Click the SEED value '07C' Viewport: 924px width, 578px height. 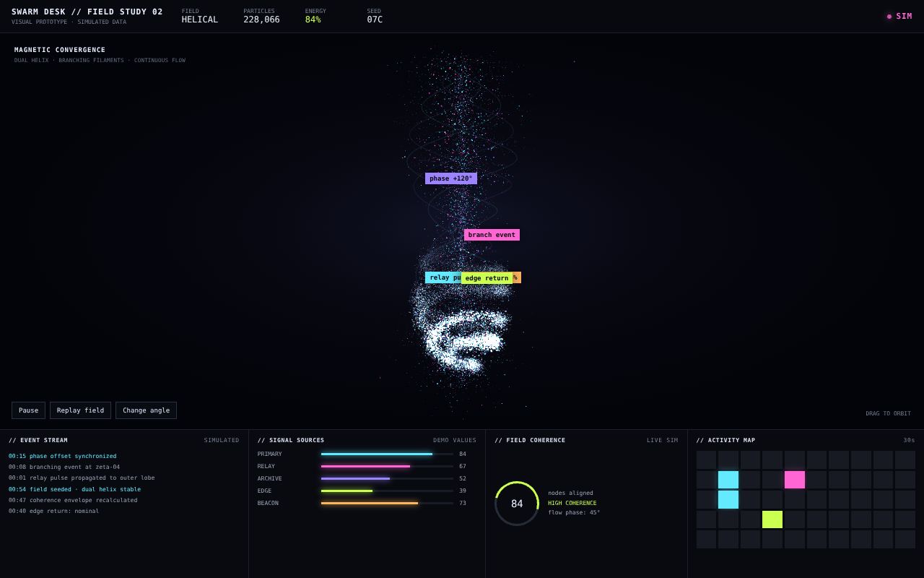[x=375, y=20]
